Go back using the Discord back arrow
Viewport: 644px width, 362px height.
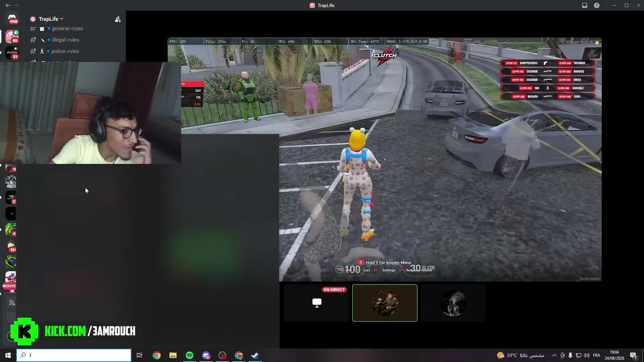(x=8, y=6)
